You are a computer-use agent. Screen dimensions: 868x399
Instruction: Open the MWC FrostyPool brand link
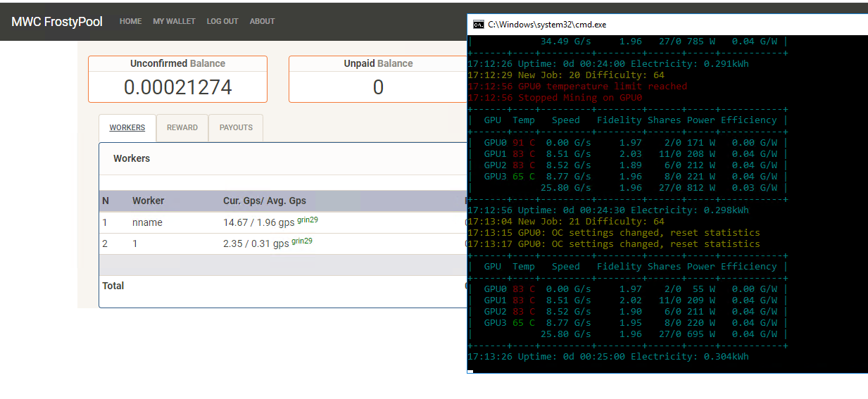tap(57, 22)
